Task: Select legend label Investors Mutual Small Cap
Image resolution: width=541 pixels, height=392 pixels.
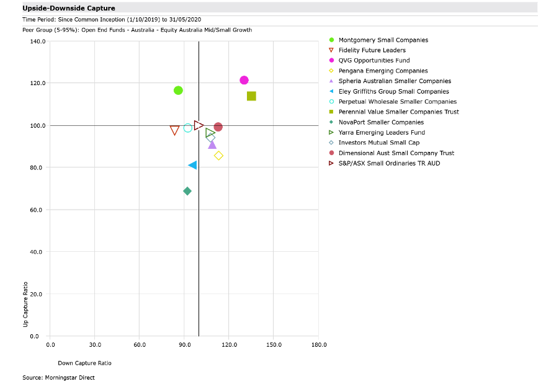Action: pyautogui.click(x=379, y=143)
